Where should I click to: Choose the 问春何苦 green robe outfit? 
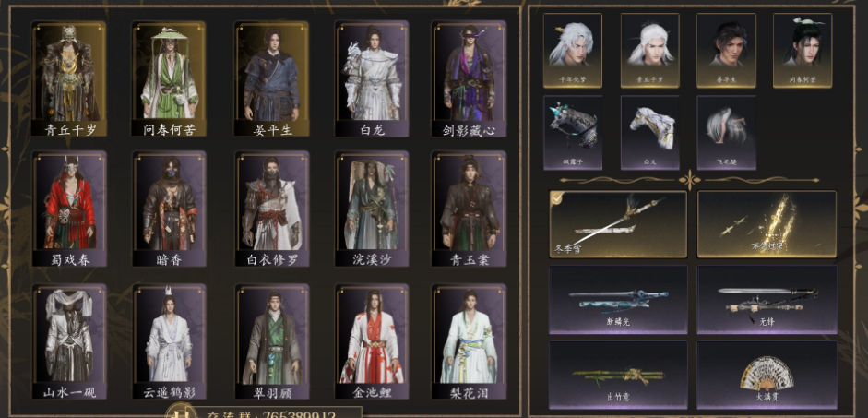(169, 78)
